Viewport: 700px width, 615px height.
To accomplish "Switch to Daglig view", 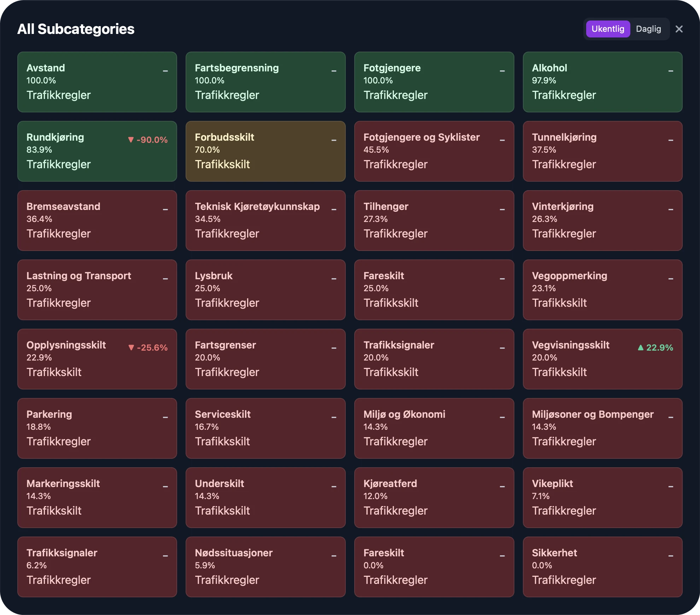I will coord(648,29).
